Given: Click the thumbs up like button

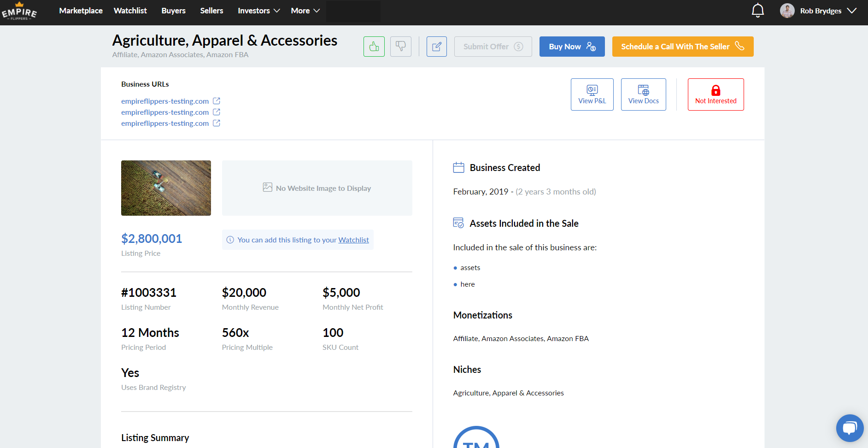Looking at the screenshot, I should pos(374,47).
